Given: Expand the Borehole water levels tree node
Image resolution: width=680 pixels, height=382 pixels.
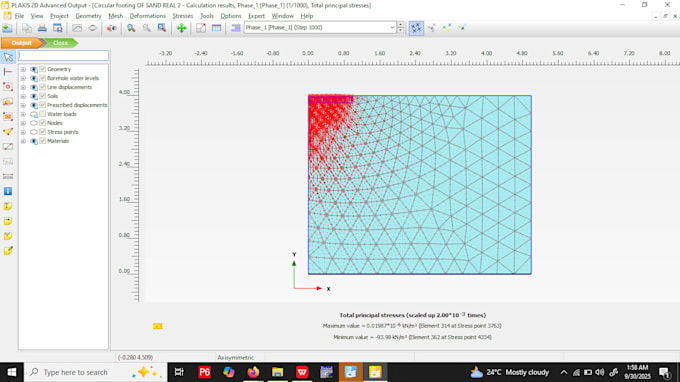Looking at the screenshot, I should (x=23, y=78).
